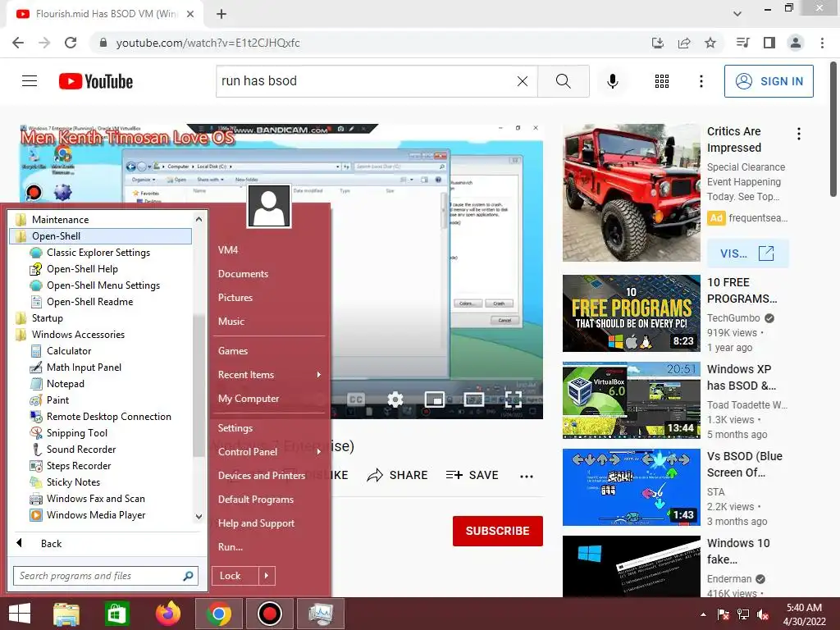Click SHARE under the video

click(397, 475)
